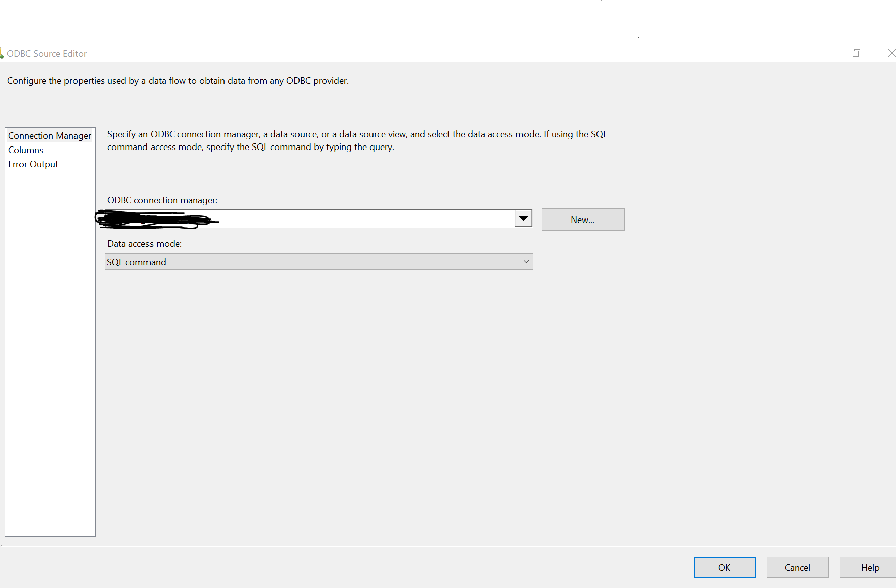Minimize the ODBC Source Editor window
This screenshot has height=588, width=896.
pyautogui.click(x=823, y=53)
